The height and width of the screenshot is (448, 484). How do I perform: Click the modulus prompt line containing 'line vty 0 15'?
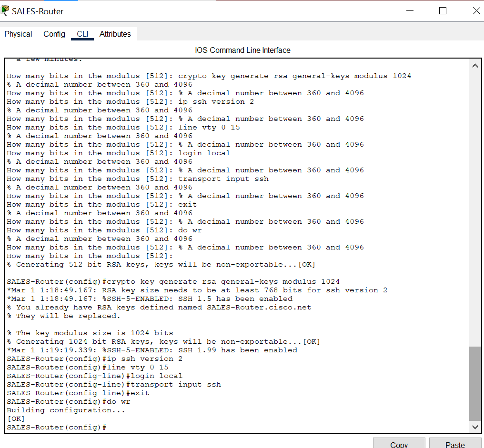123,128
